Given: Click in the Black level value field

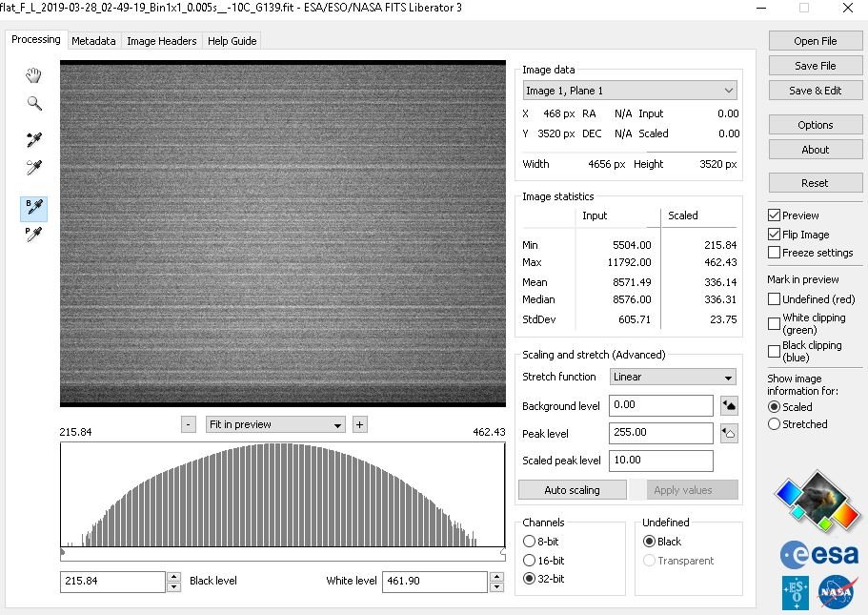Looking at the screenshot, I should pyautogui.click(x=112, y=582).
